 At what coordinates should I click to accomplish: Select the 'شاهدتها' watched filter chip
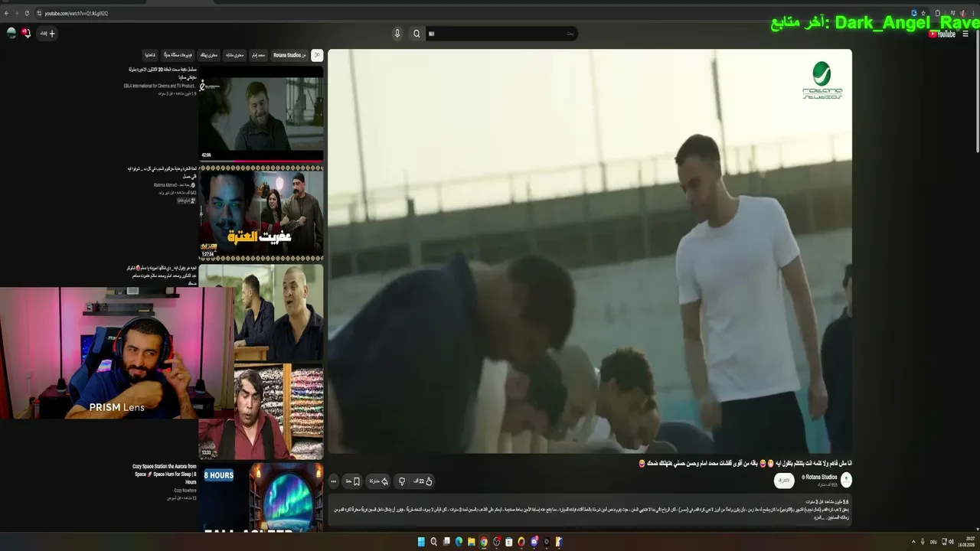[150, 55]
